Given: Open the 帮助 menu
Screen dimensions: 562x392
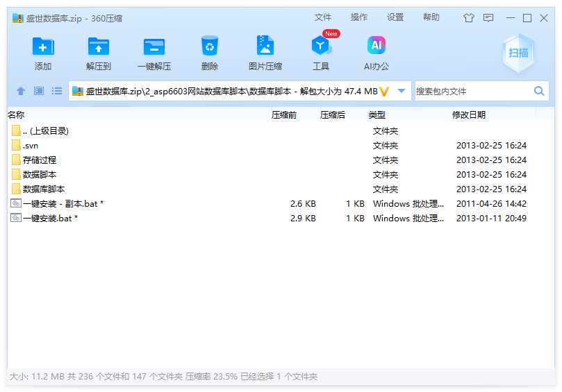Looking at the screenshot, I should [431, 17].
